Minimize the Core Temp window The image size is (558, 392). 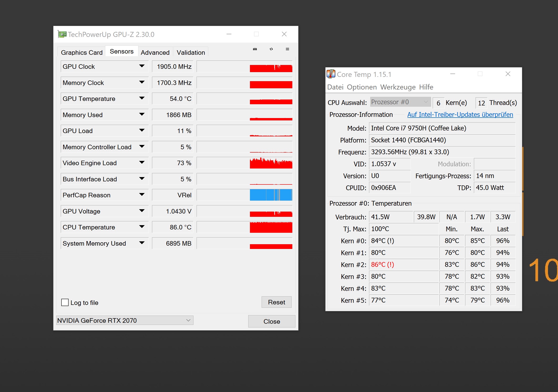coord(452,74)
